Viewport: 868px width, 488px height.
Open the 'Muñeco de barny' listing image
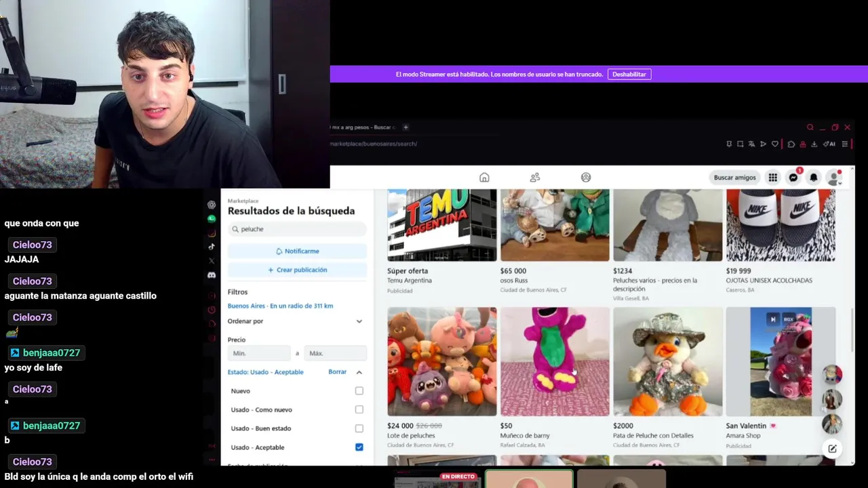tap(555, 361)
